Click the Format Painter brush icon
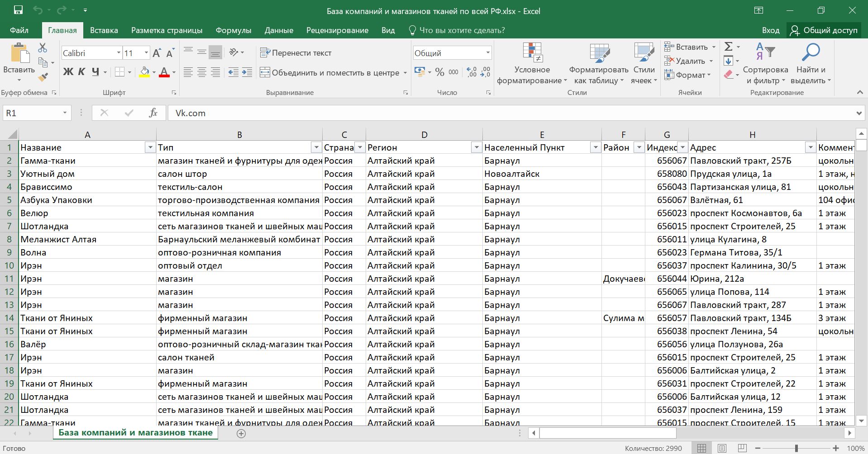The width and height of the screenshot is (868, 454). tap(43, 77)
